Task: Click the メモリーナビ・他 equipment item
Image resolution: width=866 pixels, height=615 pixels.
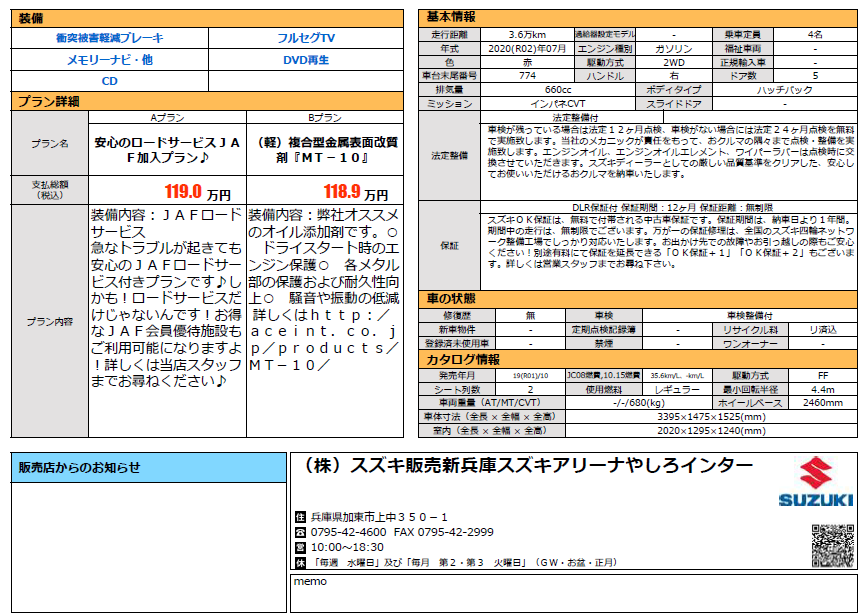Action: click(110, 60)
